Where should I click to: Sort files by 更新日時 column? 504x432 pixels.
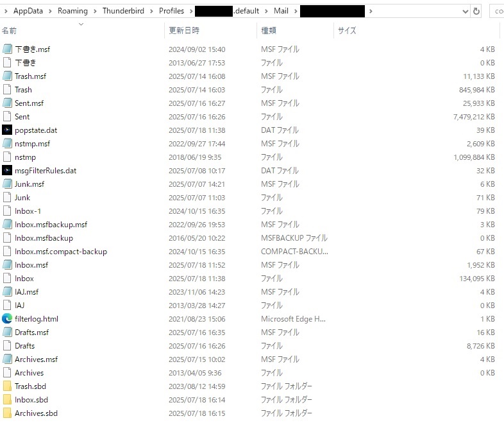[184, 30]
